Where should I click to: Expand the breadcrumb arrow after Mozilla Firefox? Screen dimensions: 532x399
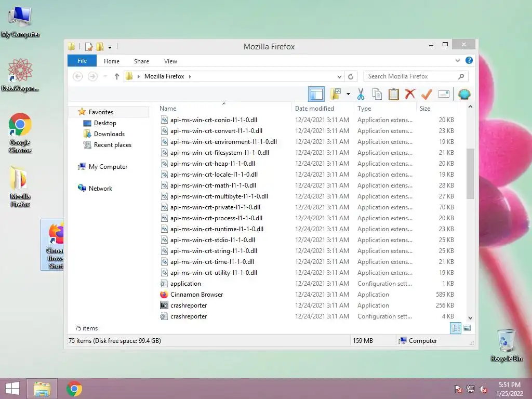tap(190, 76)
